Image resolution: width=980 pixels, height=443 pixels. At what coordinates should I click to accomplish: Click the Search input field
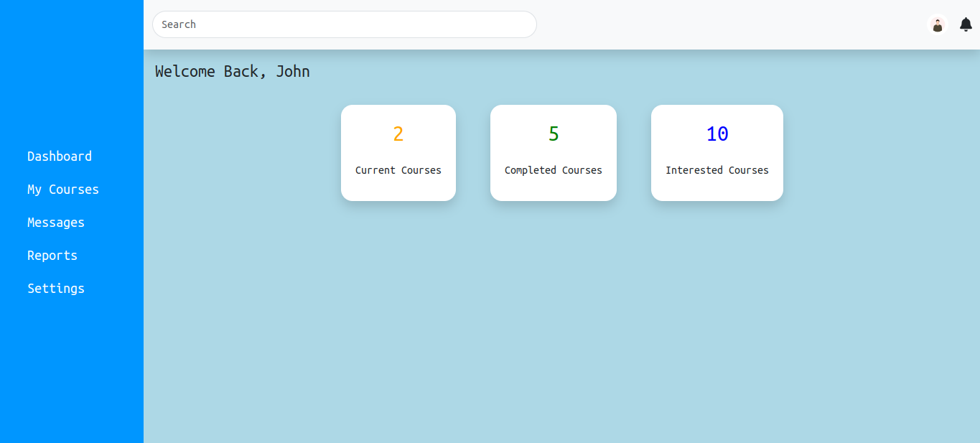point(345,24)
